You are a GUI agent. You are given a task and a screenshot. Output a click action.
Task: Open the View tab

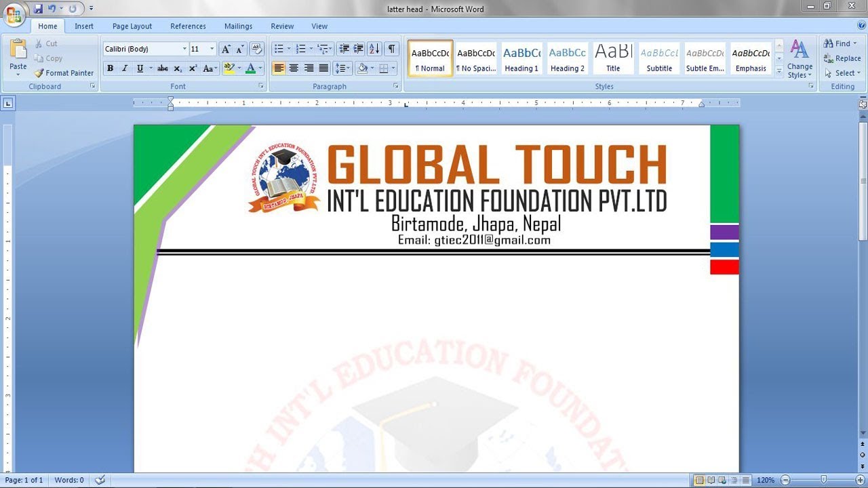pos(319,26)
